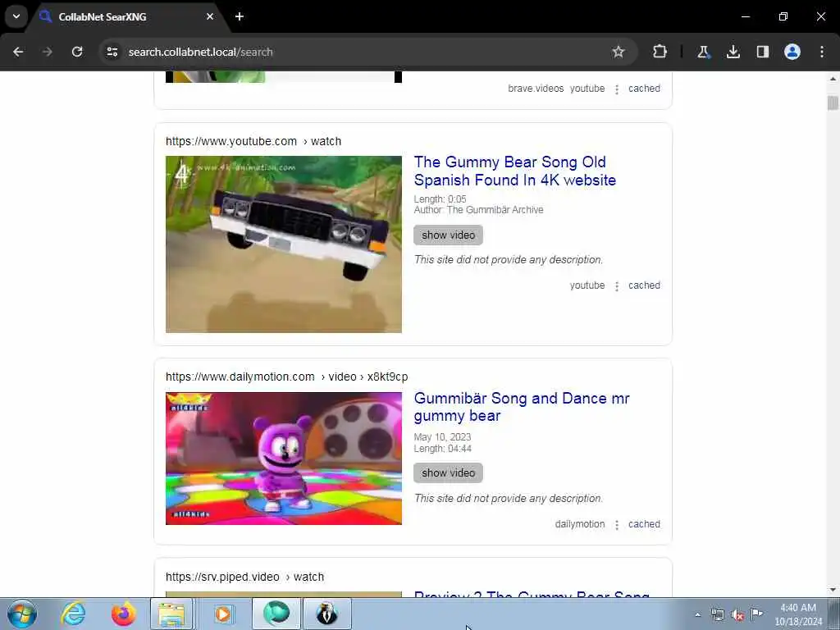Viewport: 840px width, 630px height.
Task: Open the browser three-dot menu
Action: 822,52
